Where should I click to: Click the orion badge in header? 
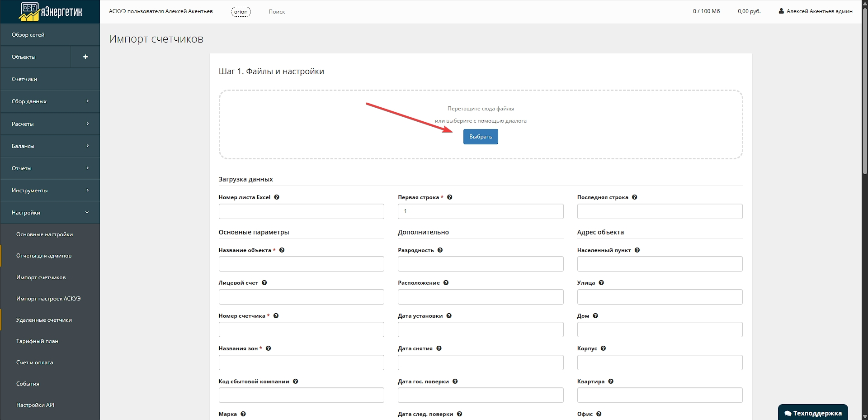click(x=241, y=12)
